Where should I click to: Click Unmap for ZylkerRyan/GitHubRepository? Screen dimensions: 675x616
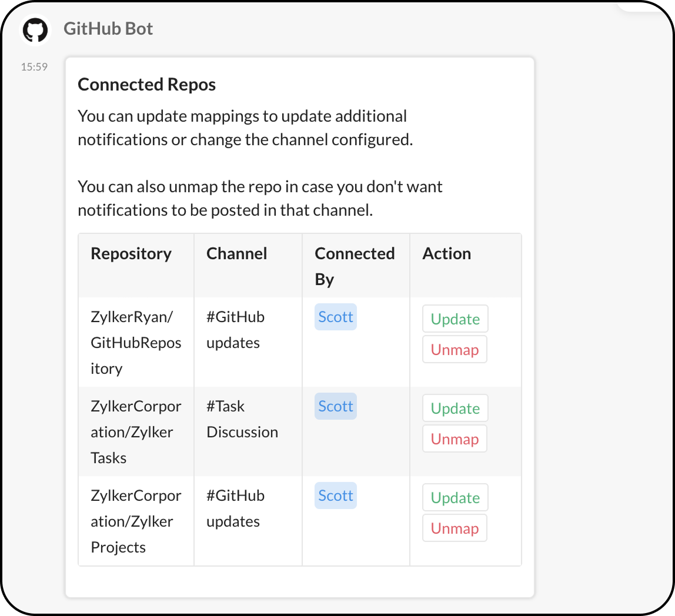455,350
